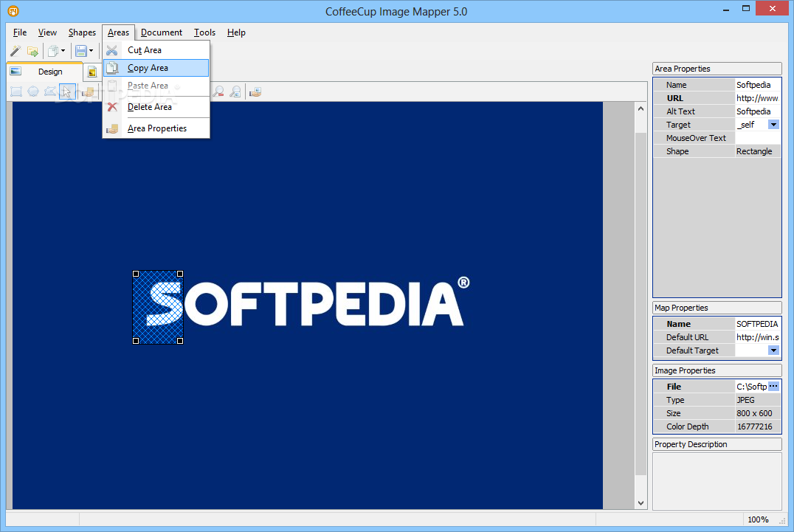Click the Image Properties panel header
The image size is (794, 532).
(717, 370)
